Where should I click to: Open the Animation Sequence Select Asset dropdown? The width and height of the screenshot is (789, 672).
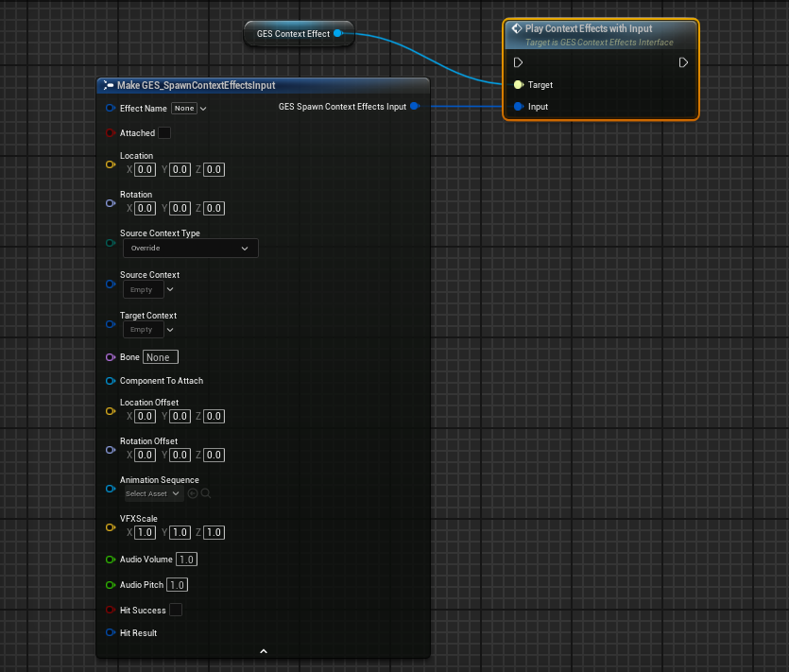pos(152,493)
